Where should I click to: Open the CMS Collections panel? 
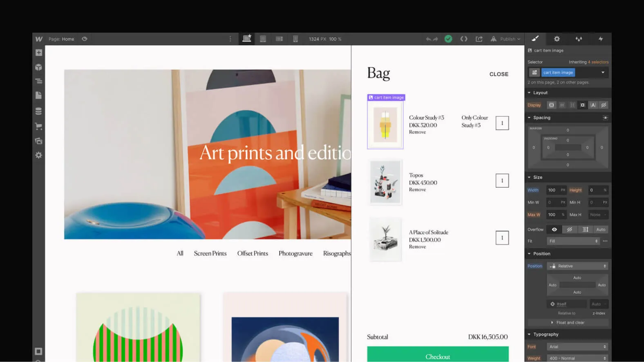(x=39, y=111)
